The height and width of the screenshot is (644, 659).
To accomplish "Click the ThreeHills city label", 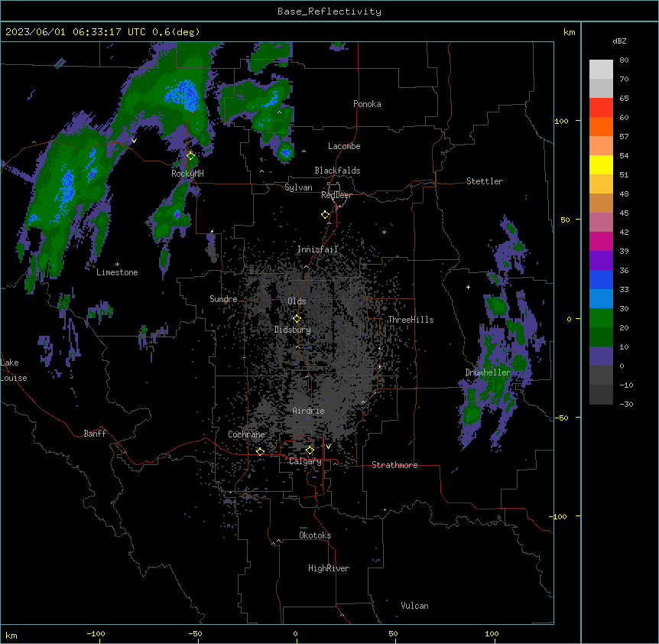I will point(411,320).
